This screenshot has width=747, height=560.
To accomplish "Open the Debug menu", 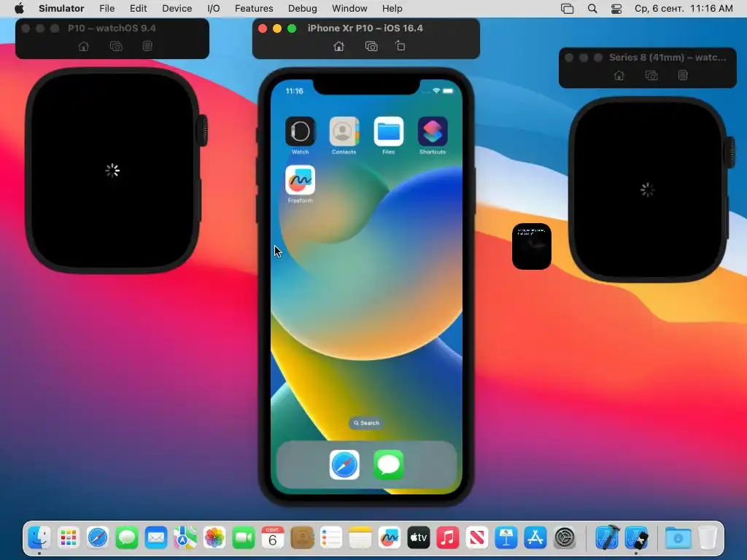I will [303, 9].
